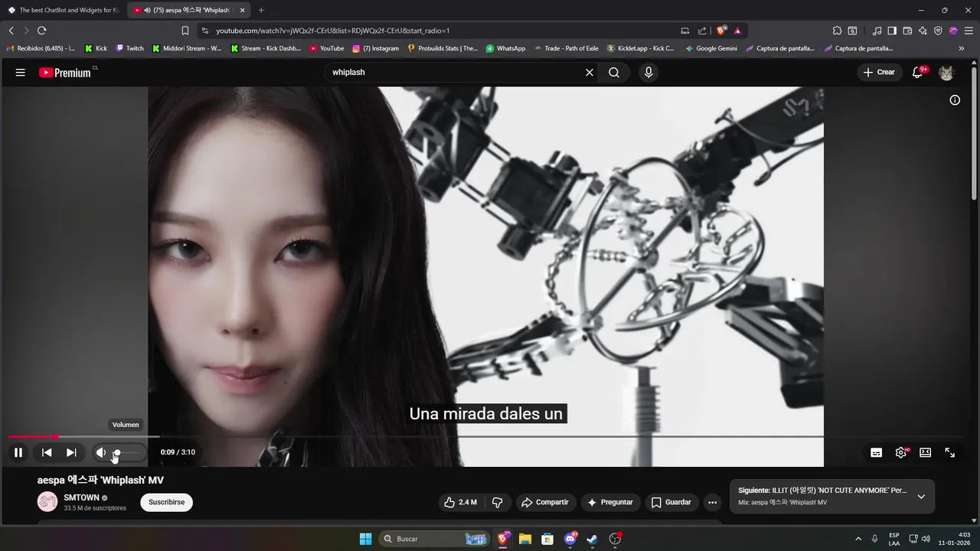Dislike the video
Image resolution: width=980 pixels, height=551 pixels.
(497, 502)
